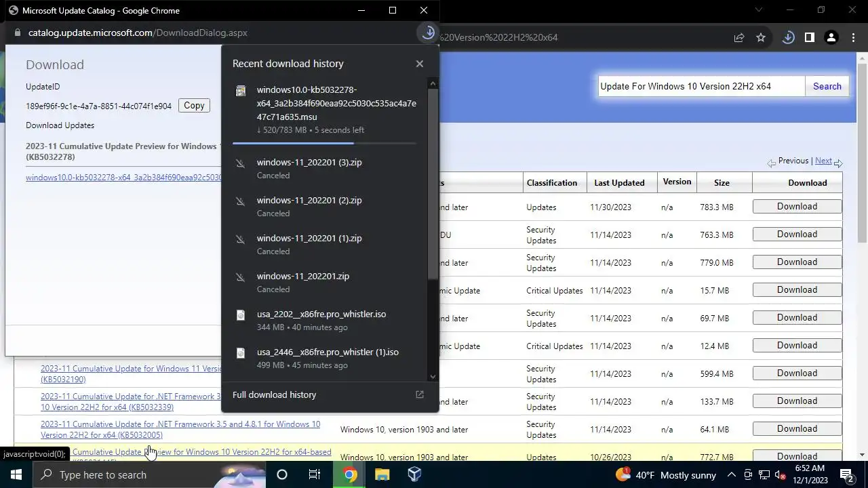Select usa_2202__x86fre.pro_whistler.iso file name
868x488 pixels.
click(x=321, y=314)
